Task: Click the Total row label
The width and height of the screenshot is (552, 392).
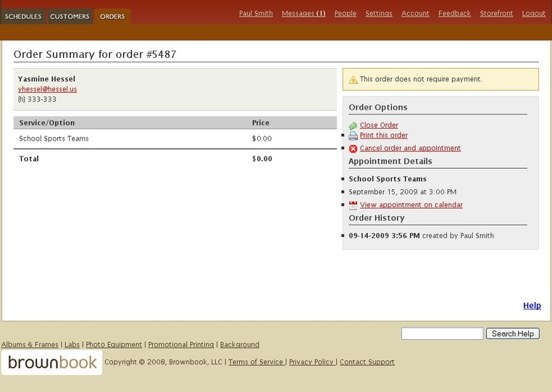Action: 29,159
